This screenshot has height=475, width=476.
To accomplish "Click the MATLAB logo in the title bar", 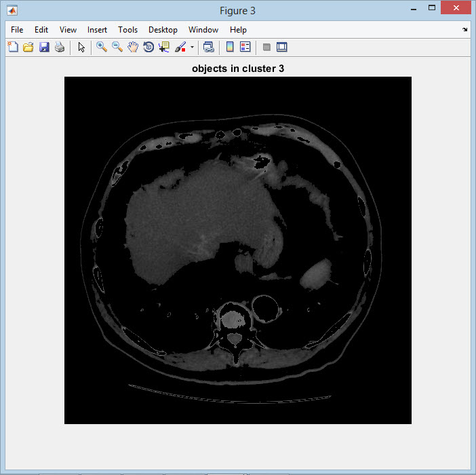I will (x=12, y=11).
